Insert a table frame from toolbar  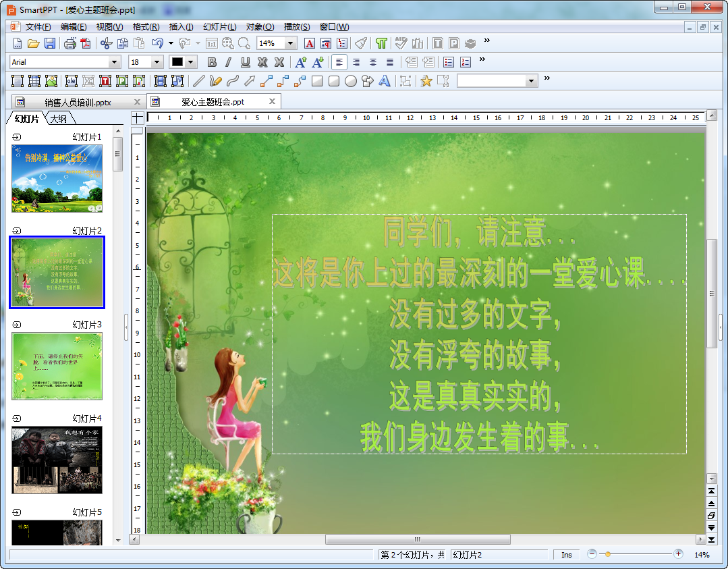34,81
